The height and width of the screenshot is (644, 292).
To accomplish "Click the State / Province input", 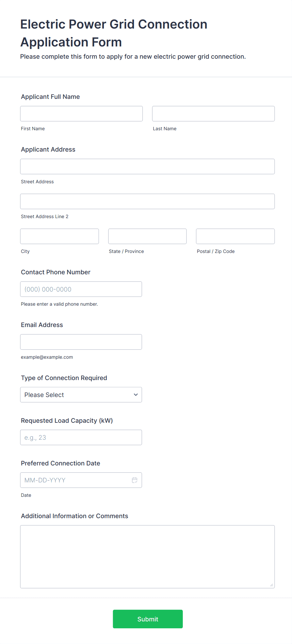I will (147, 236).
